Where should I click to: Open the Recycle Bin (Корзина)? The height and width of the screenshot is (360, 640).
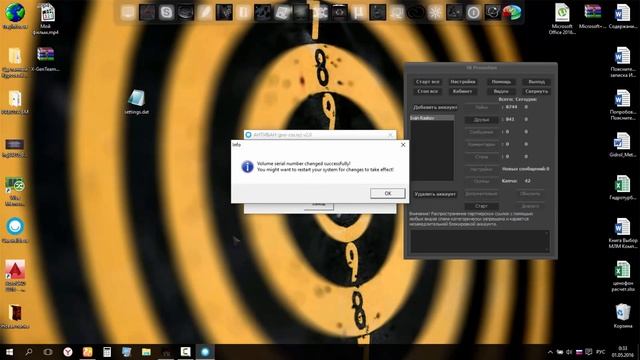point(623,316)
